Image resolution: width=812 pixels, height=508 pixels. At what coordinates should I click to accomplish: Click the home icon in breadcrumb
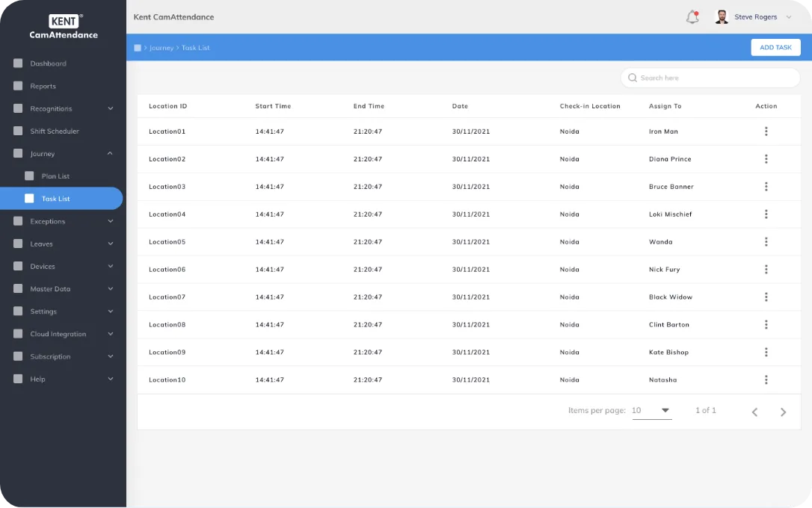[x=138, y=48]
